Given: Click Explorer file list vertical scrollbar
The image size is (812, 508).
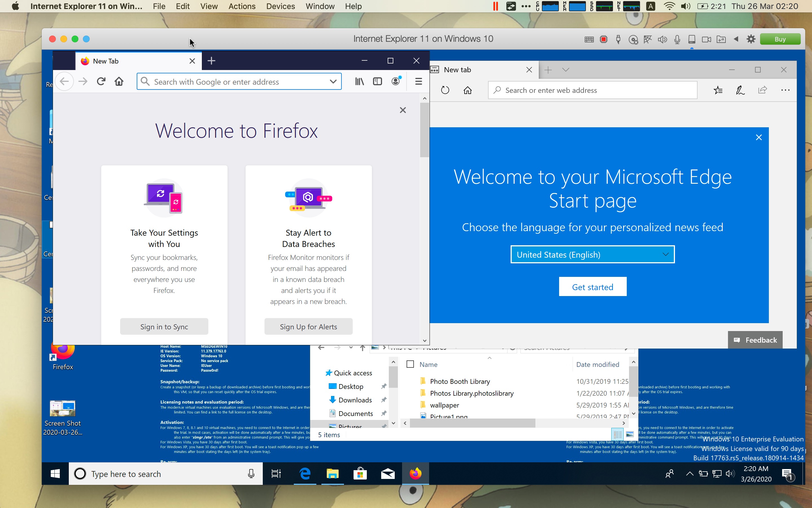Looking at the screenshot, I should (x=633, y=381).
